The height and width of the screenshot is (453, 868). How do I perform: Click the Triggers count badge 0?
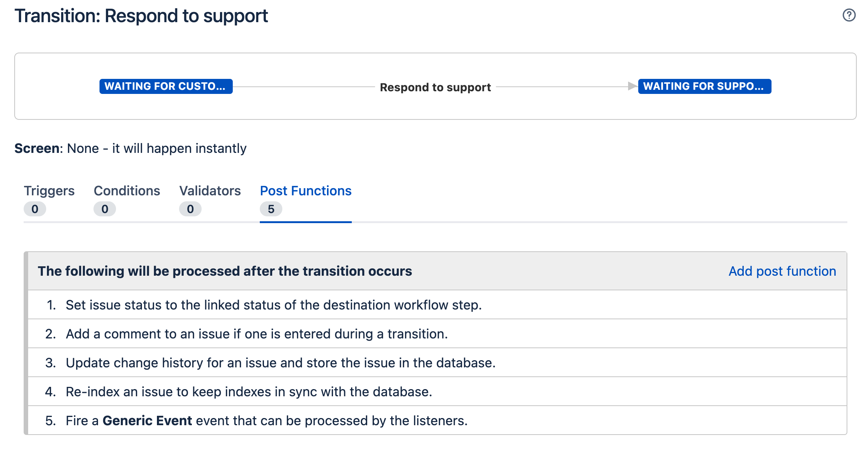35,209
